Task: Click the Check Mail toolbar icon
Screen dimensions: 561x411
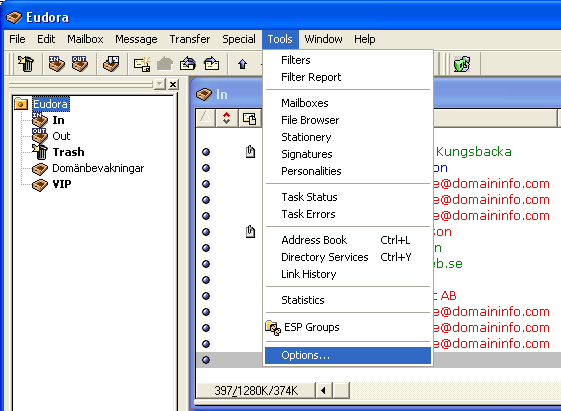Action: point(111,64)
